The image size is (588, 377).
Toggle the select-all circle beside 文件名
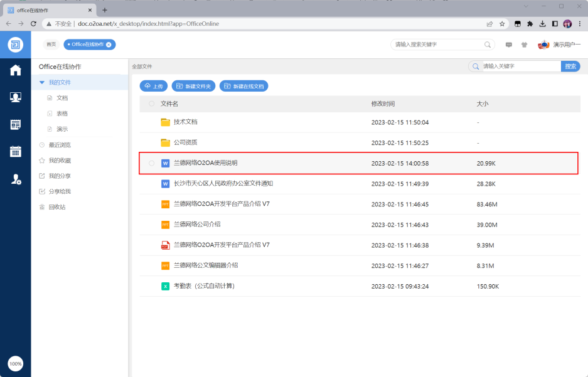click(x=151, y=104)
